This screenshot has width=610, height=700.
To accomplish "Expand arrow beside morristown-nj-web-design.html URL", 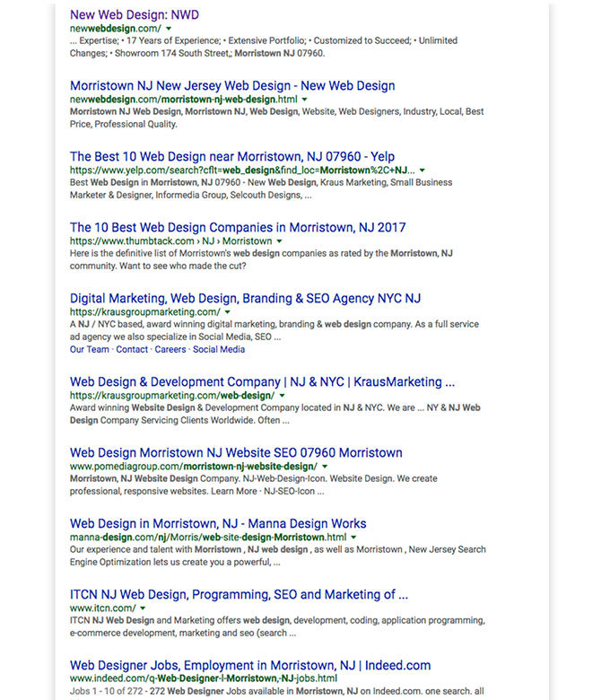I will [x=305, y=100].
